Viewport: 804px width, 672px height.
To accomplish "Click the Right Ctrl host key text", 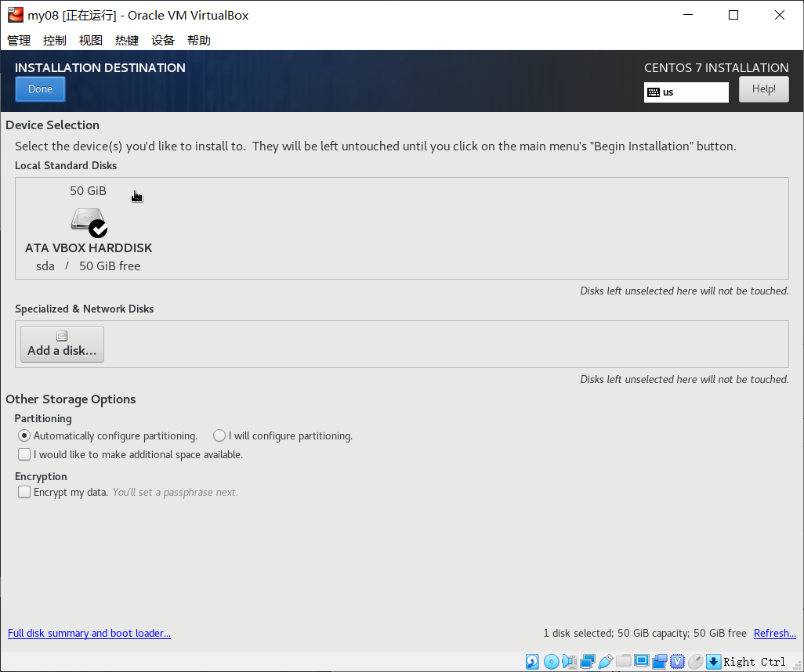I will click(755, 662).
